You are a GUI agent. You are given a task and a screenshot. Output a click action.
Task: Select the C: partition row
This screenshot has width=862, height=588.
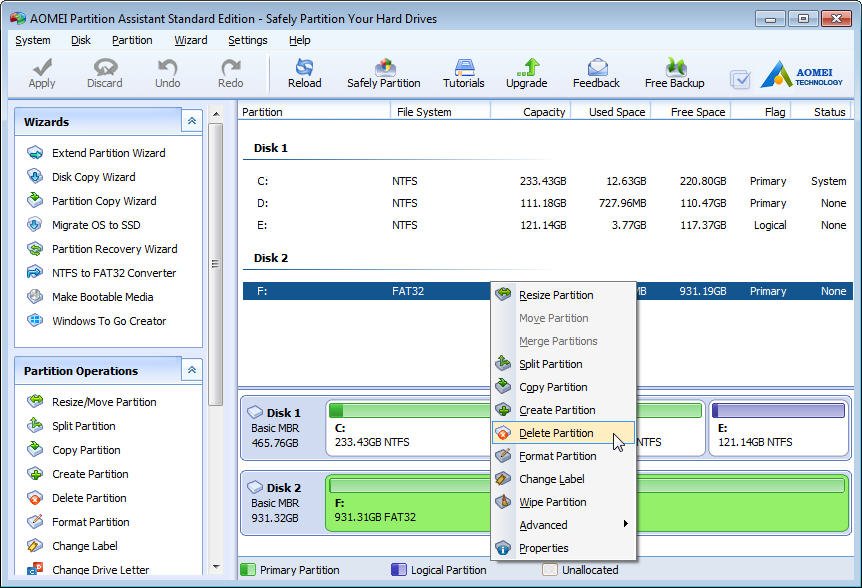tap(548, 181)
